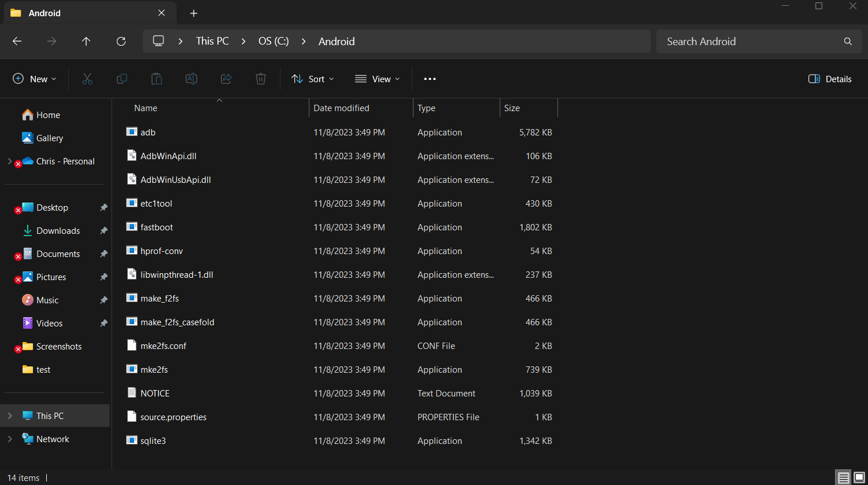The height and width of the screenshot is (485, 868).
Task: Click the Copy icon in toolbar
Action: point(122,79)
